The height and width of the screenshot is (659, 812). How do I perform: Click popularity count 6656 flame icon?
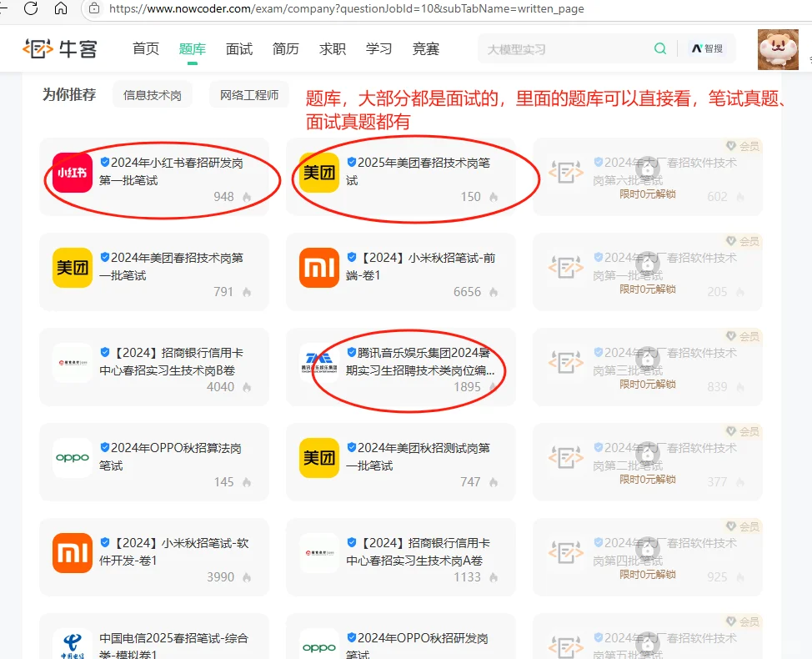[x=494, y=292]
